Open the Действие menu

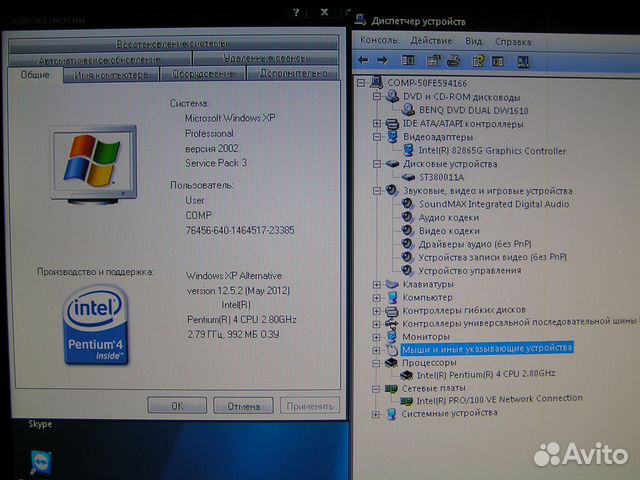click(x=431, y=41)
